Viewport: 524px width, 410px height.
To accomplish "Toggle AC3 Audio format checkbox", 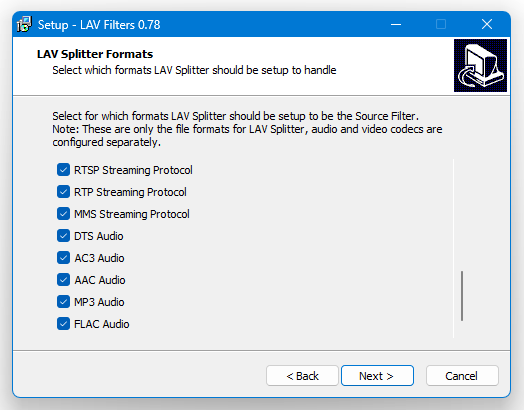I will [x=63, y=258].
